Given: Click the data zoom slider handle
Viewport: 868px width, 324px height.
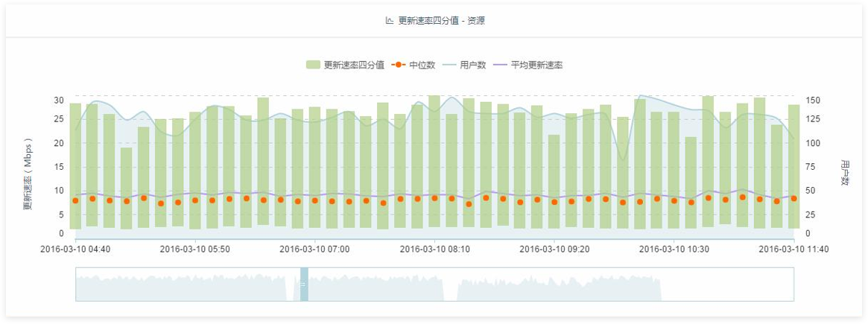Looking at the screenshot, I should pos(304,284).
